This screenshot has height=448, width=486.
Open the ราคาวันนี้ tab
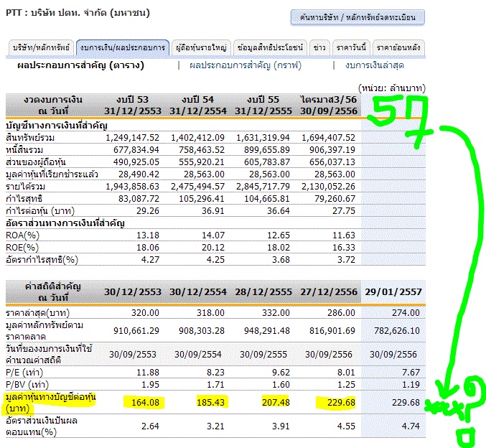(351, 48)
